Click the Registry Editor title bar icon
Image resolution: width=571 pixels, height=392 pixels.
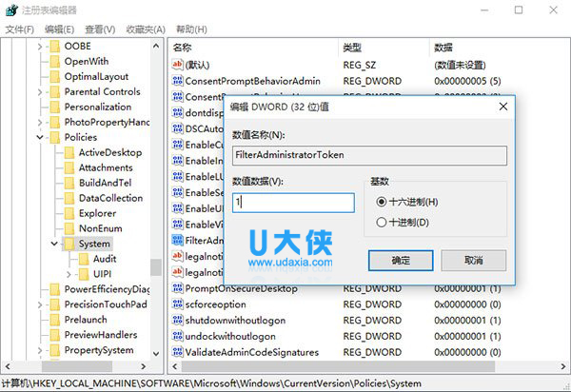click(x=10, y=10)
